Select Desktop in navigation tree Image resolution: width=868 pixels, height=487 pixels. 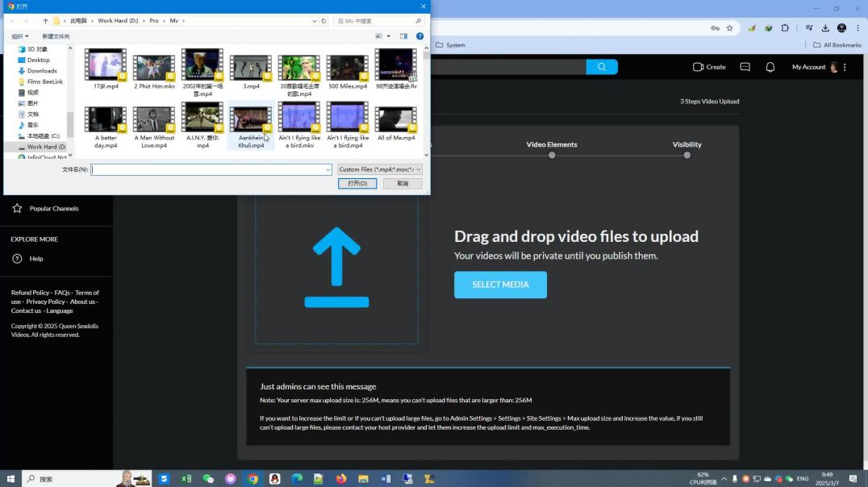pyautogui.click(x=38, y=60)
